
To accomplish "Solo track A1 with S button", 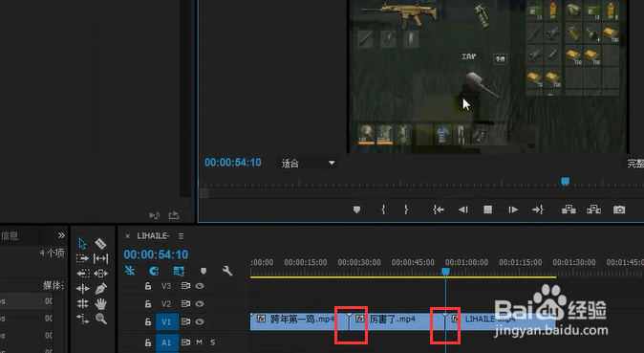I will [213, 342].
